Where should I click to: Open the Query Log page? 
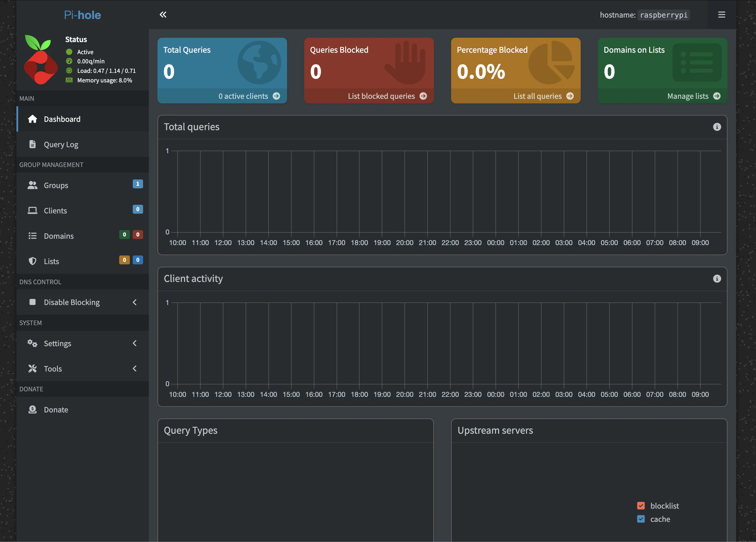(x=61, y=144)
